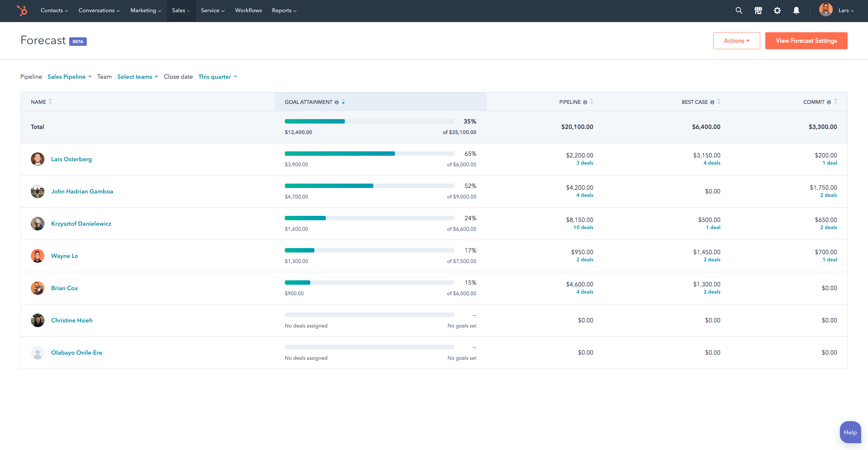The height and width of the screenshot is (450, 868).
Task: Open the notifications bell icon
Action: [x=796, y=11]
